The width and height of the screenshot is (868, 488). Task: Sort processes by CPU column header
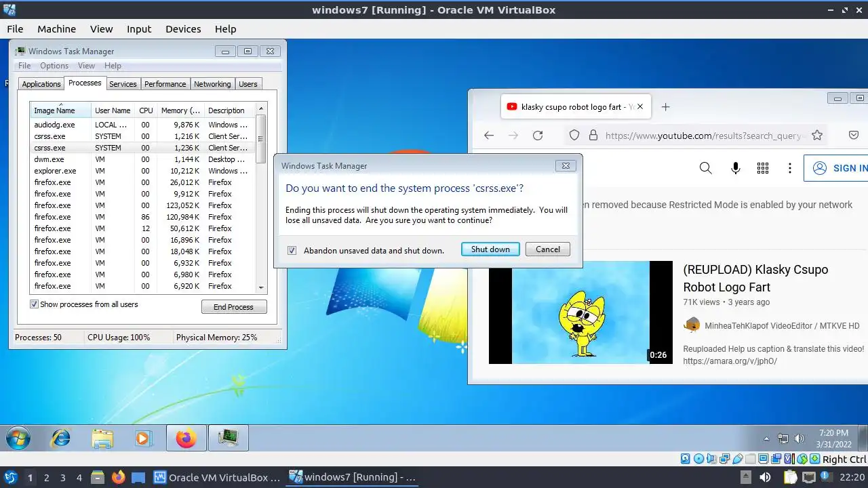click(x=146, y=110)
